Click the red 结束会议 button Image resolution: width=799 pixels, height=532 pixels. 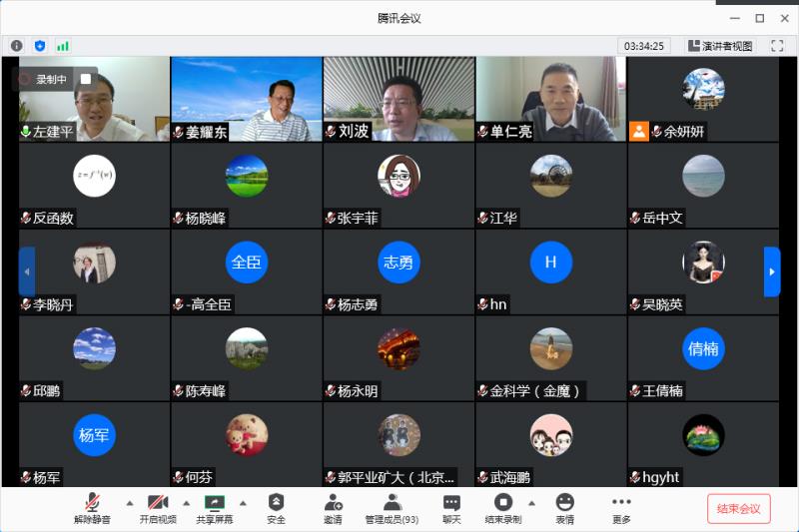[x=738, y=508]
